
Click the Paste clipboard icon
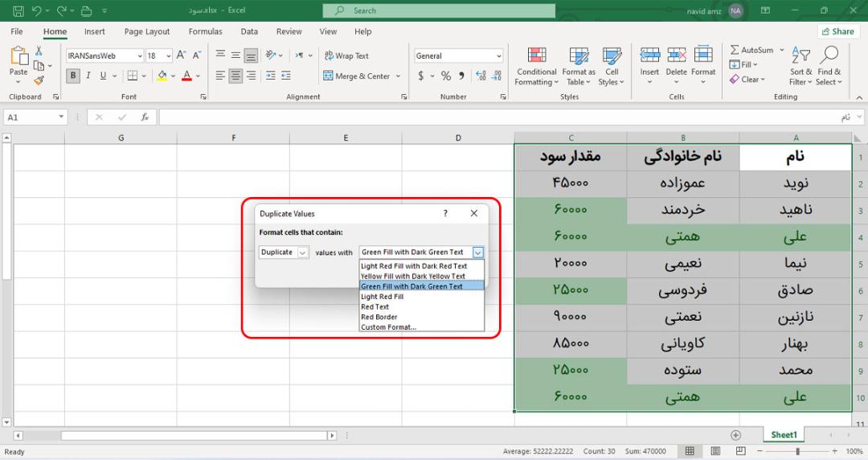coord(18,56)
